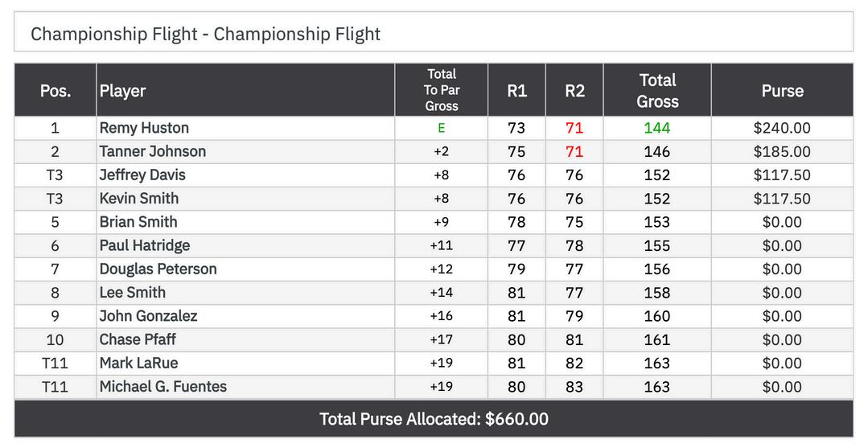Screen dimensions: 868x448
Task: Click Douglas Peterson's name
Action: (x=158, y=269)
